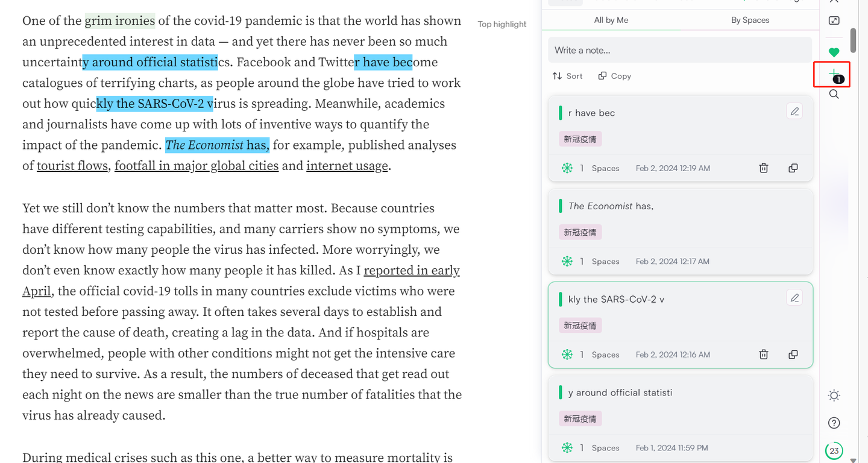
Task: Click the edit pencil on 'kly the SARS-CoV-2 v'
Action: 794,298
